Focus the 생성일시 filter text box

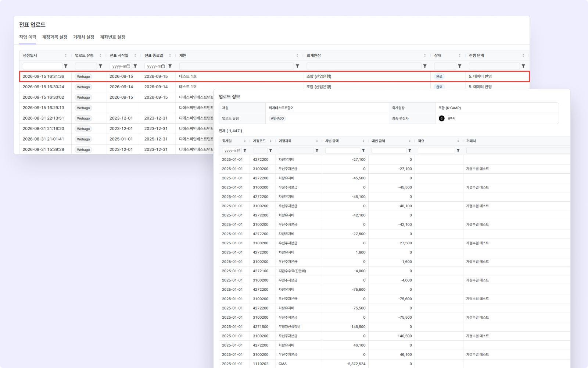[42, 66]
